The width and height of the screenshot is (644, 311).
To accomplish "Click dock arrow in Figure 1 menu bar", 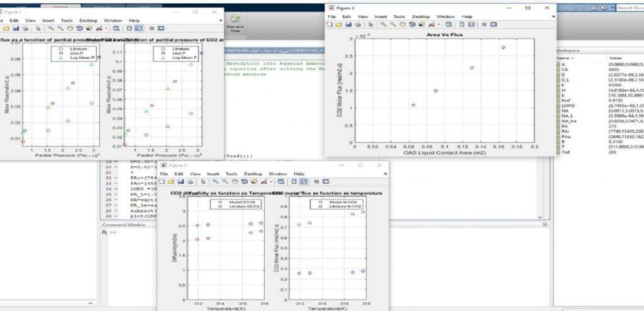I will point(221,20).
